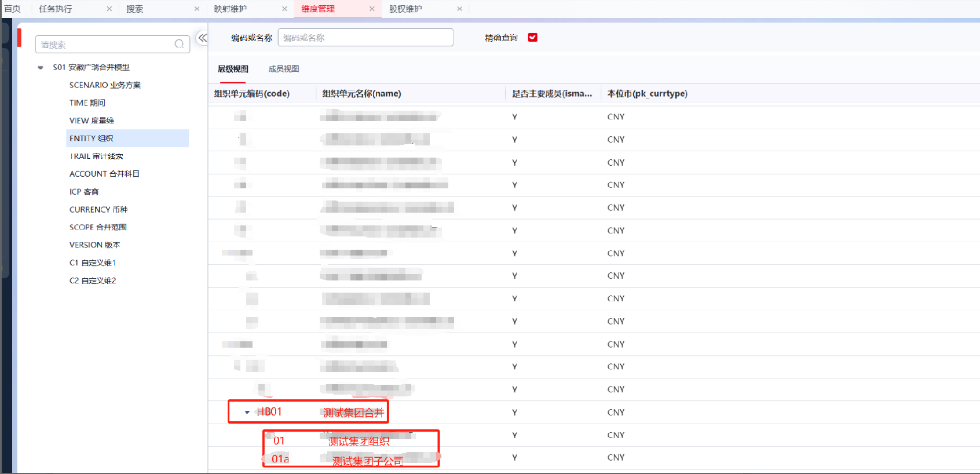Click the magnifier icon in sidebar search

click(179, 44)
